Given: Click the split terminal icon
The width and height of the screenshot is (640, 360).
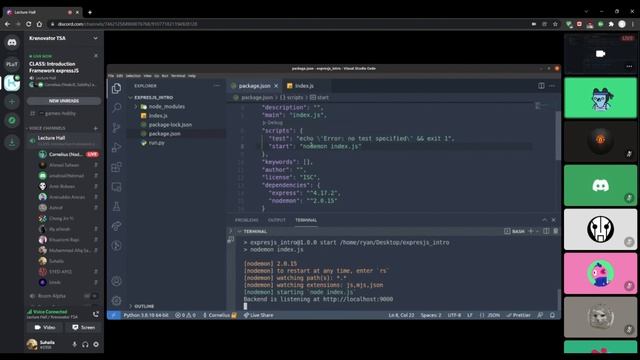Looking at the screenshot, I should pos(546,231).
